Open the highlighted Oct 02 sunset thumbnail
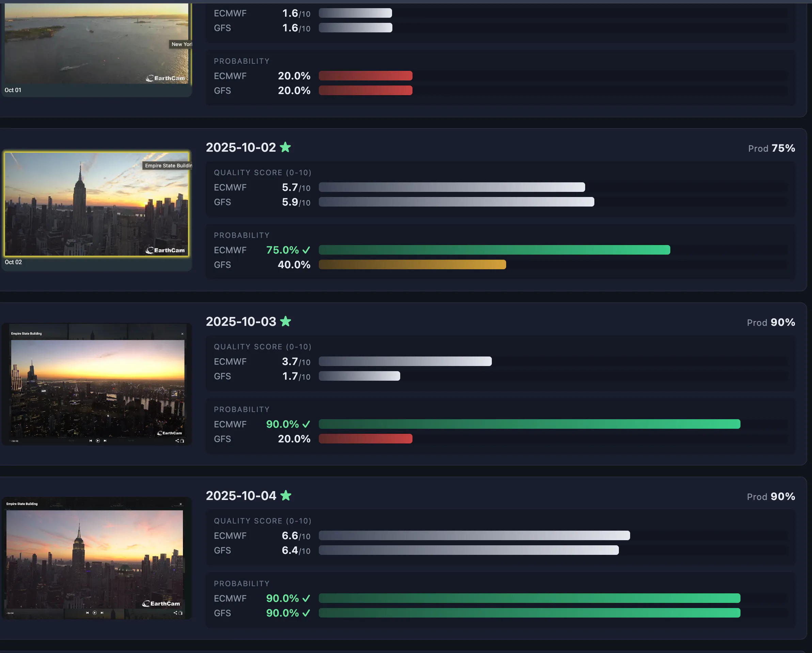The height and width of the screenshot is (653, 812). 96,204
